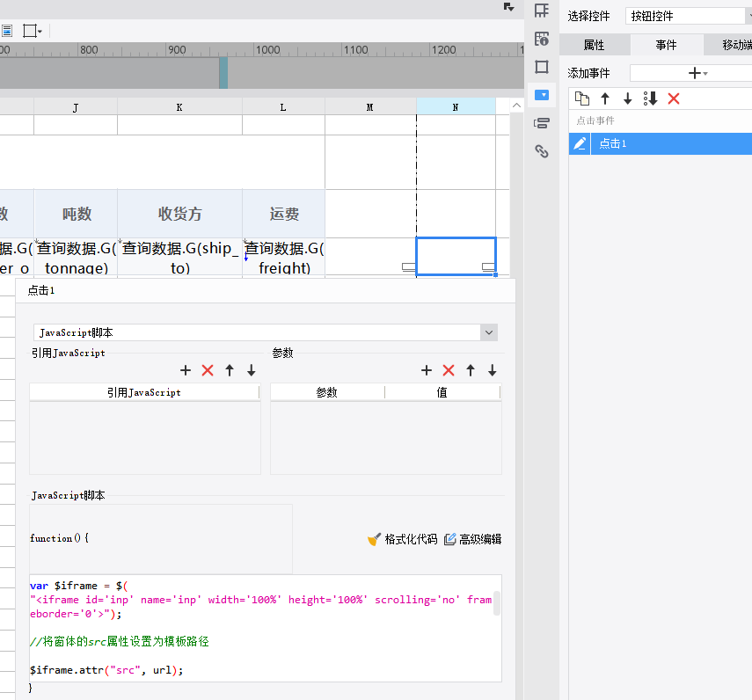Add a new 引用JavaScript entry

pos(185,370)
